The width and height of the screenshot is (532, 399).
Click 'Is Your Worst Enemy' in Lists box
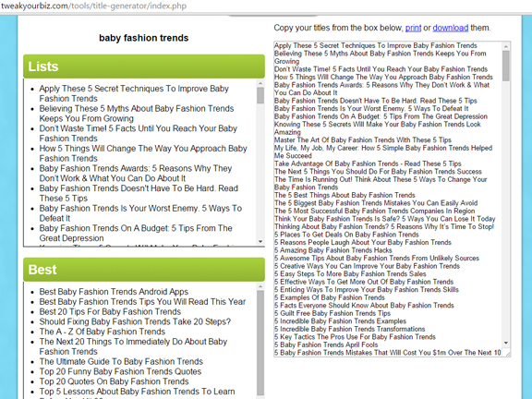pyautogui.click(x=140, y=213)
